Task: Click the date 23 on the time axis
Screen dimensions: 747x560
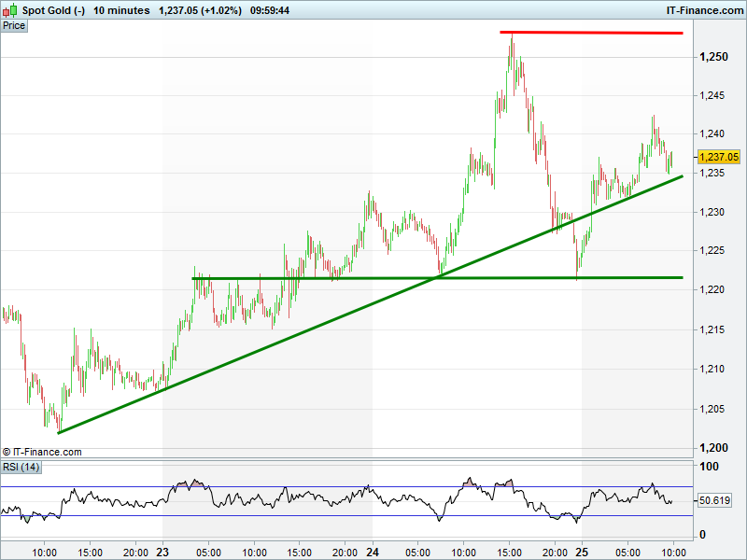Action: pos(162,552)
